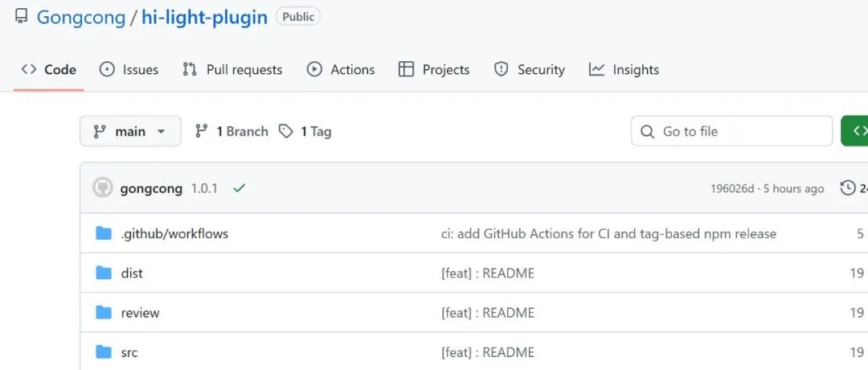868x370 pixels.
Task: Open the Gongcong owner profile link
Action: (81, 17)
